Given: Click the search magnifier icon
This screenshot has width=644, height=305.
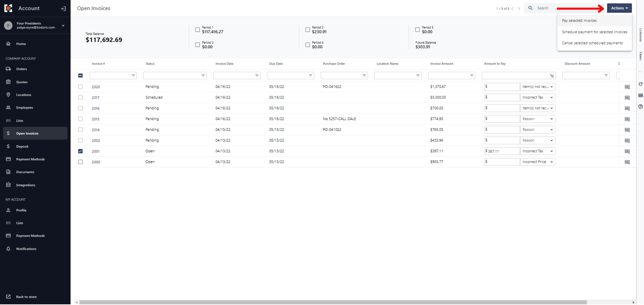Looking at the screenshot, I should pyautogui.click(x=530, y=8).
